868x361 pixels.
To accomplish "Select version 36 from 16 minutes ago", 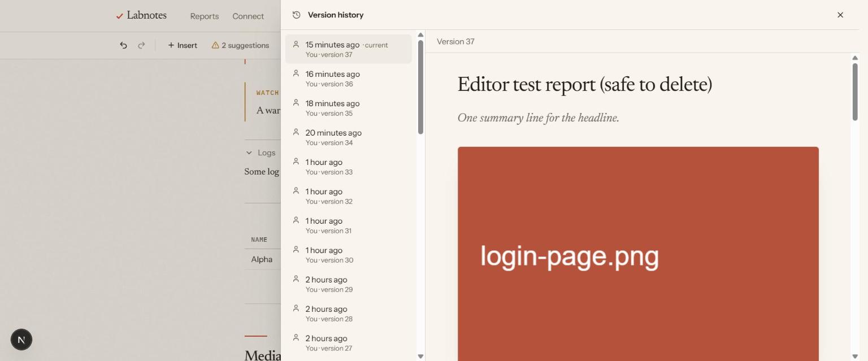I will pyautogui.click(x=349, y=79).
